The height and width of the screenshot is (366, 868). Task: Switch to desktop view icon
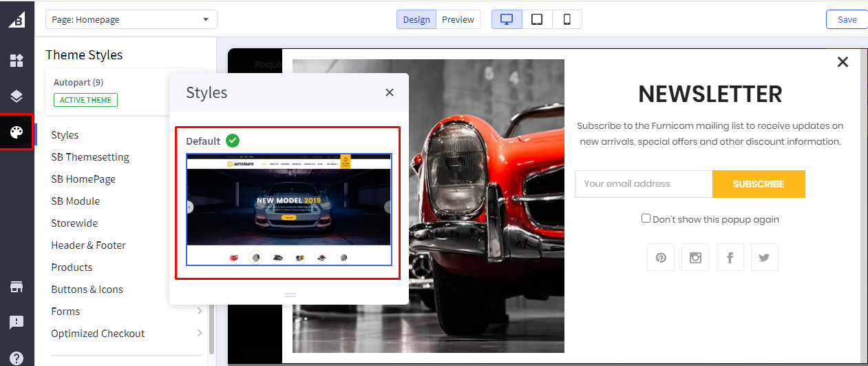coord(507,19)
